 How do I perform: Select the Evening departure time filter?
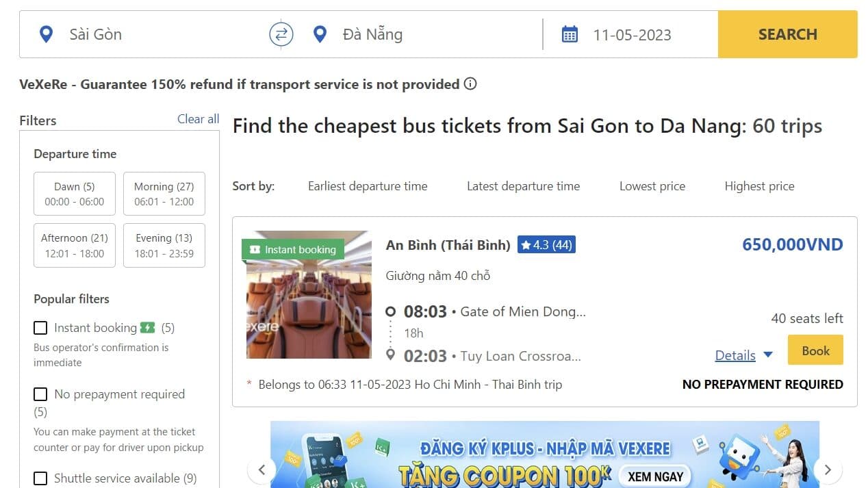tap(164, 245)
